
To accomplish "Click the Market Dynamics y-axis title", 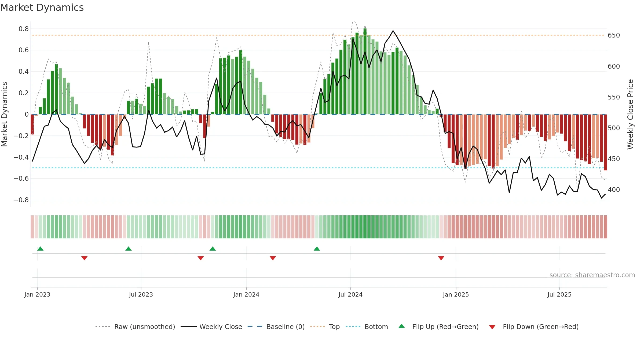I will [x=4, y=114].
